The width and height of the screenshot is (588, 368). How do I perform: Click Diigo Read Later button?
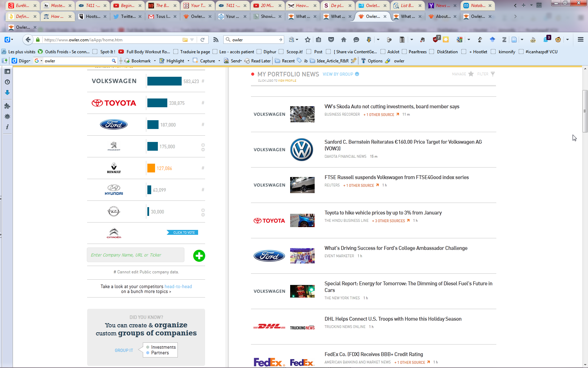click(258, 61)
